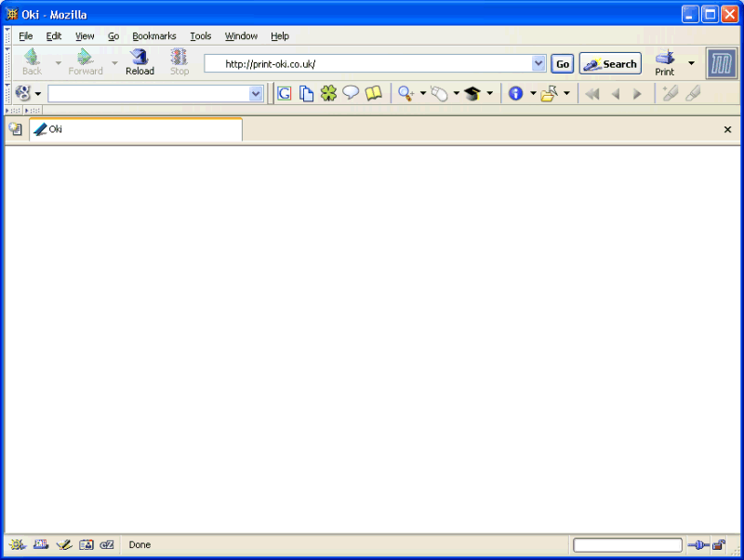Image resolution: width=744 pixels, height=560 pixels.
Task: Click the Googlebar search text field
Action: click(149, 94)
